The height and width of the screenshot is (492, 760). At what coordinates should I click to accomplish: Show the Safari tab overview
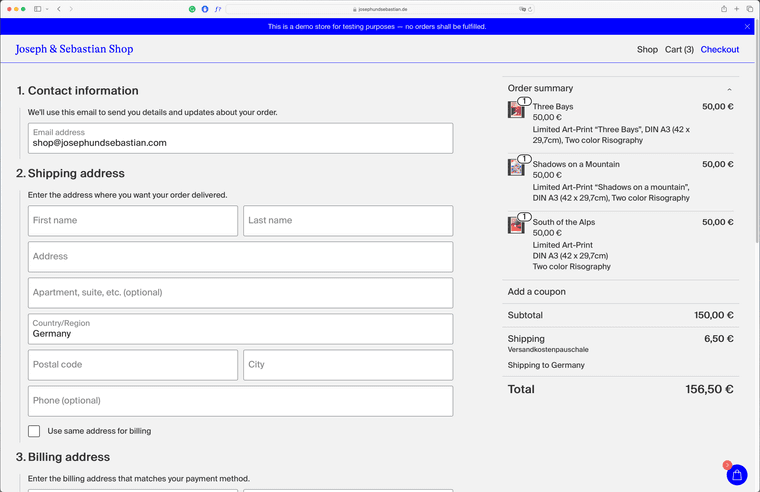[750, 9]
